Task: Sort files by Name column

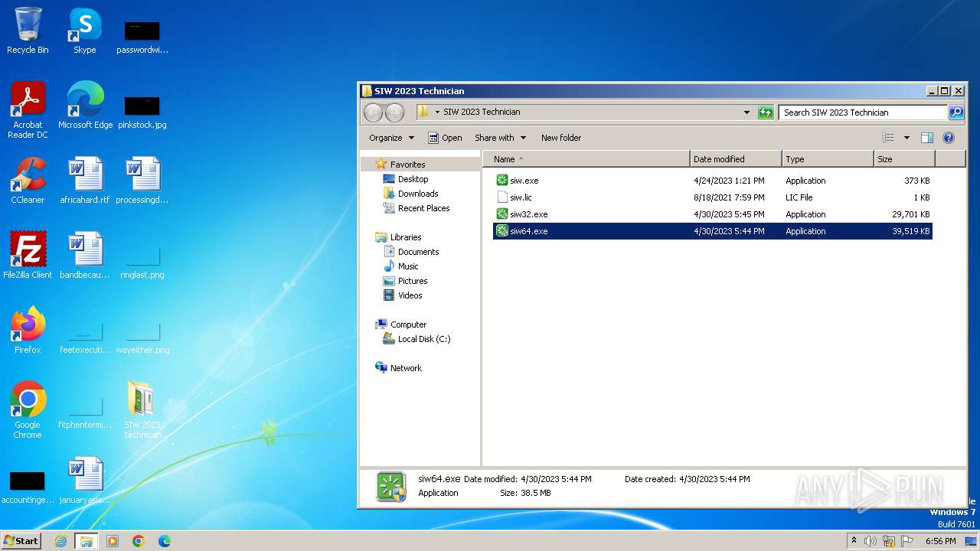Action: pos(586,159)
